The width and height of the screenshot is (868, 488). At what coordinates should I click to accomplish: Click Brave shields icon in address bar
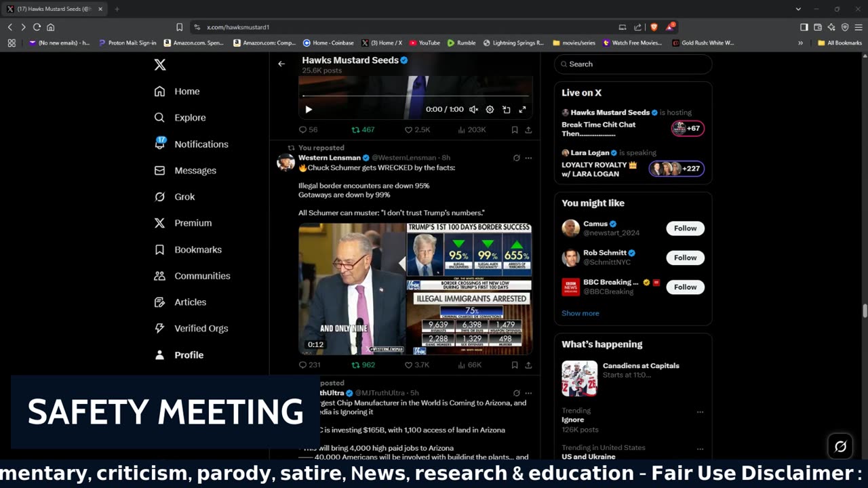(x=654, y=27)
